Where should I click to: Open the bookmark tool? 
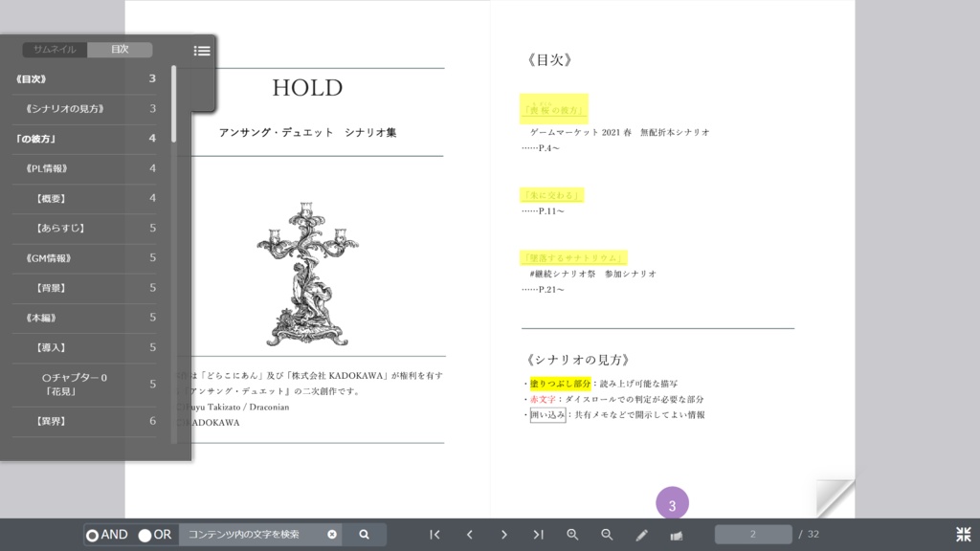coord(678,534)
